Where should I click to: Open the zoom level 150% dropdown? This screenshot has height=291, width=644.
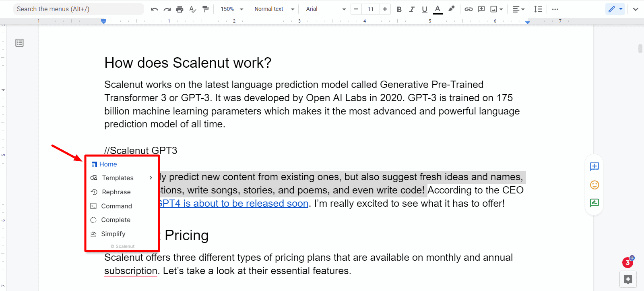pos(232,9)
